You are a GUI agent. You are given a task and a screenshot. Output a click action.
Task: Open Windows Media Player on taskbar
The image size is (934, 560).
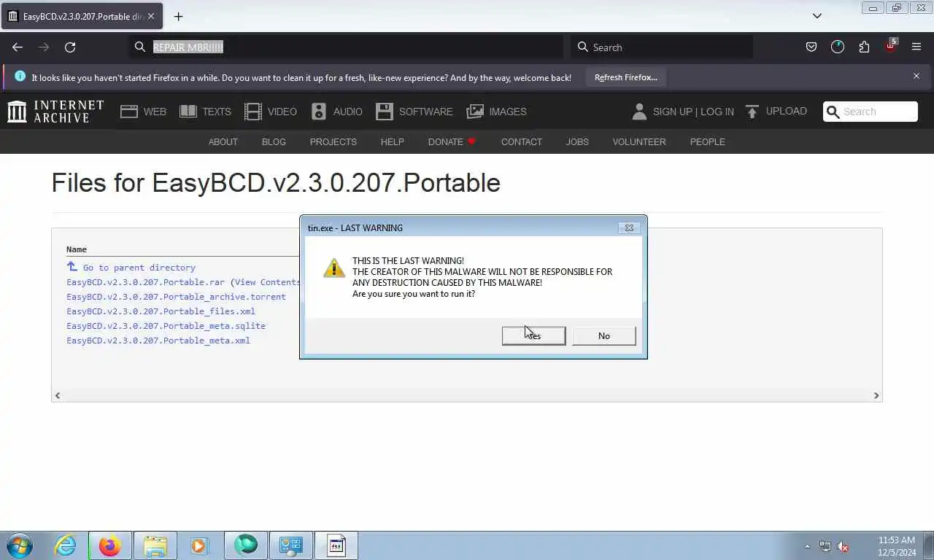199,545
